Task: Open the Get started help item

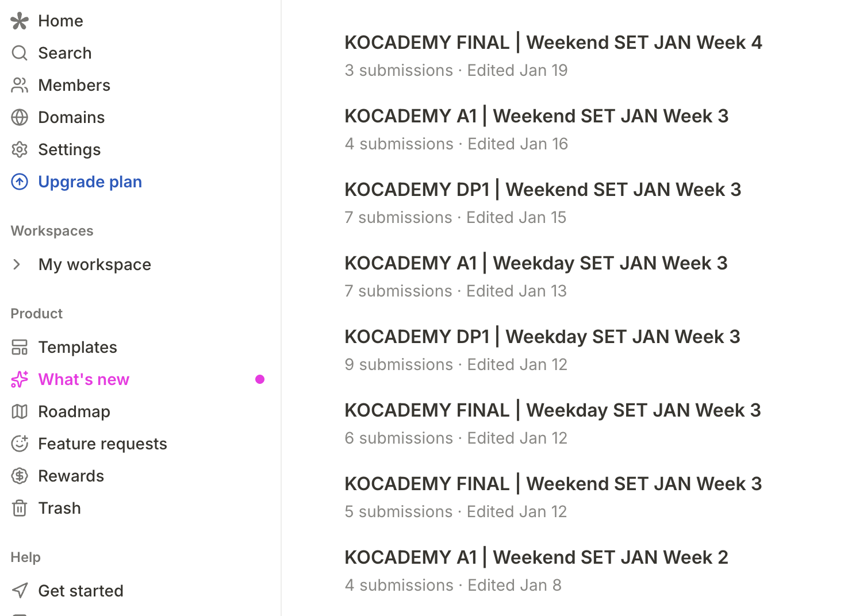Action: click(x=80, y=591)
